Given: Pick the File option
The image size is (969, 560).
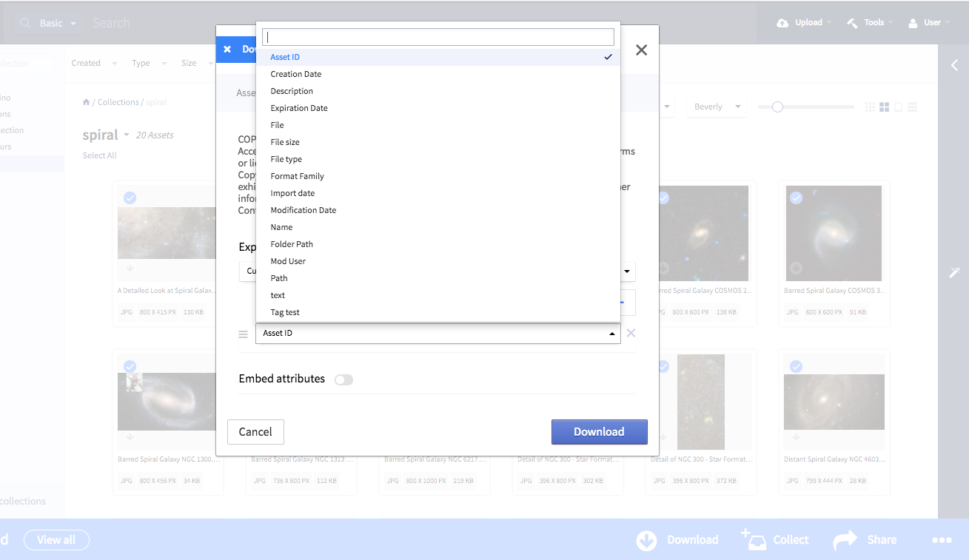Looking at the screenshot, I should [437, 125].
